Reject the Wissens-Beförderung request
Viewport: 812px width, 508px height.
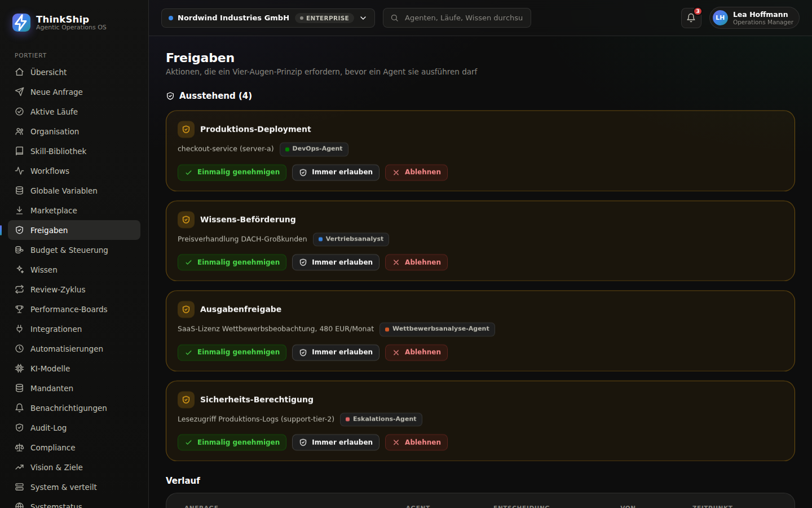click(416, 262)
